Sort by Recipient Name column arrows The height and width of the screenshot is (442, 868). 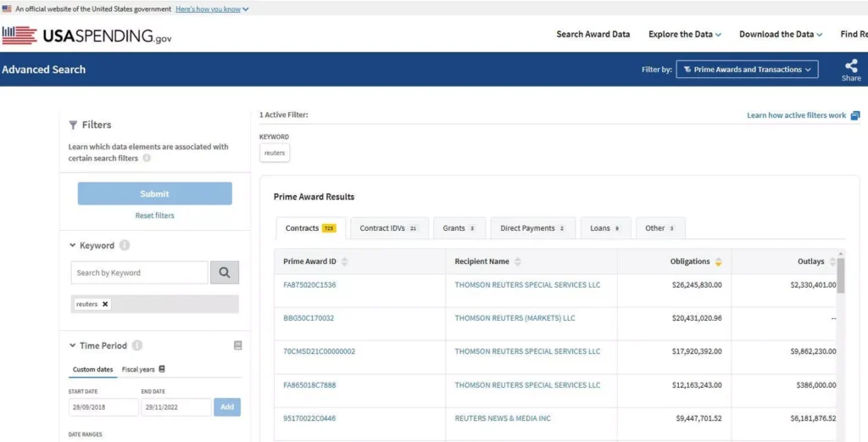518,261
